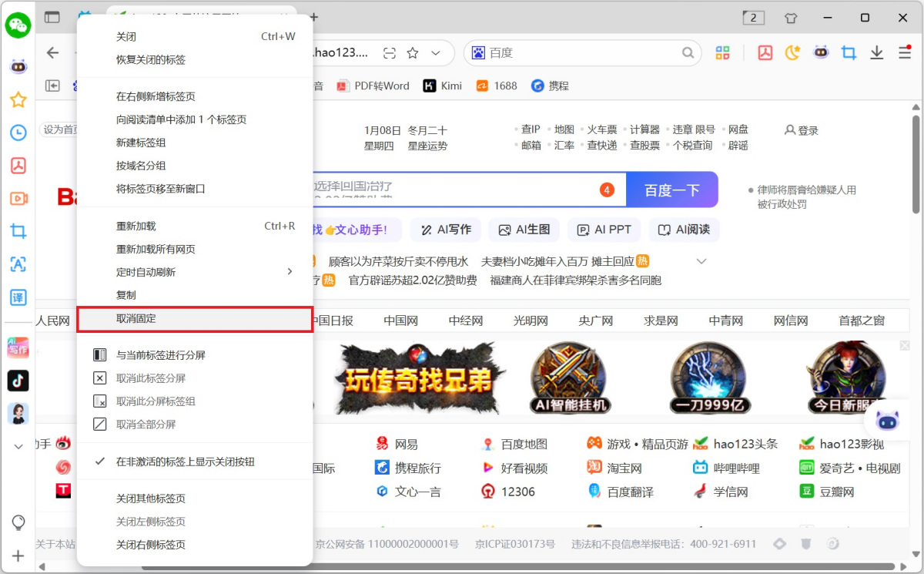
Task: Click the 登录 link at top right
Action: (805, 130)
